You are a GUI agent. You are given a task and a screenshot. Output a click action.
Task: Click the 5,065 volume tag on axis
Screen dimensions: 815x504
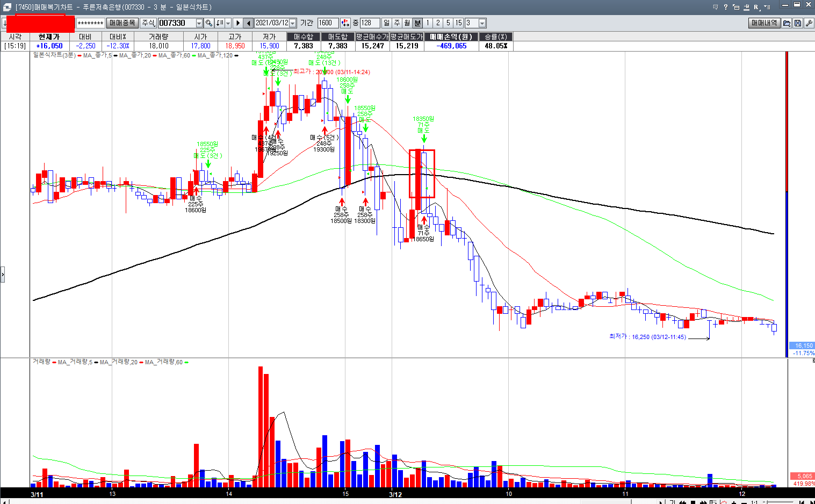pyautogui.click(x=803, y=476)
